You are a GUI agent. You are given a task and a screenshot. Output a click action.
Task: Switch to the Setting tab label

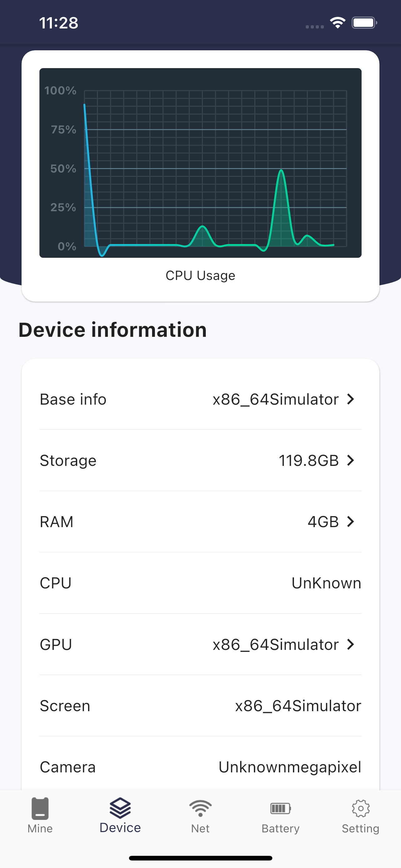[361, 829]
